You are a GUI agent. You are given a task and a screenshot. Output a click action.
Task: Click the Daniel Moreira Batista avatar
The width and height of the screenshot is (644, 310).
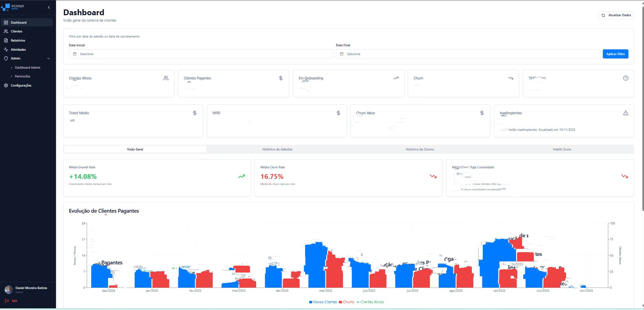coord(9,289)
